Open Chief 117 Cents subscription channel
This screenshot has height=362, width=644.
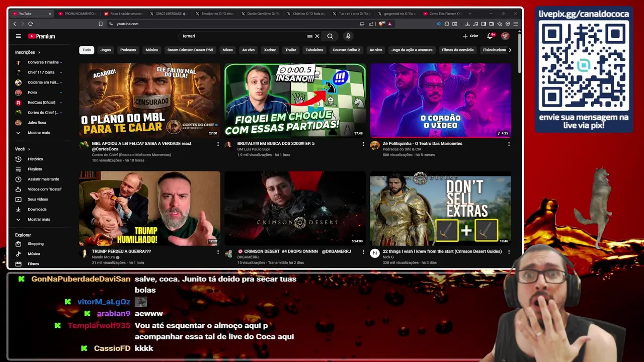click(x=39, y=72)
